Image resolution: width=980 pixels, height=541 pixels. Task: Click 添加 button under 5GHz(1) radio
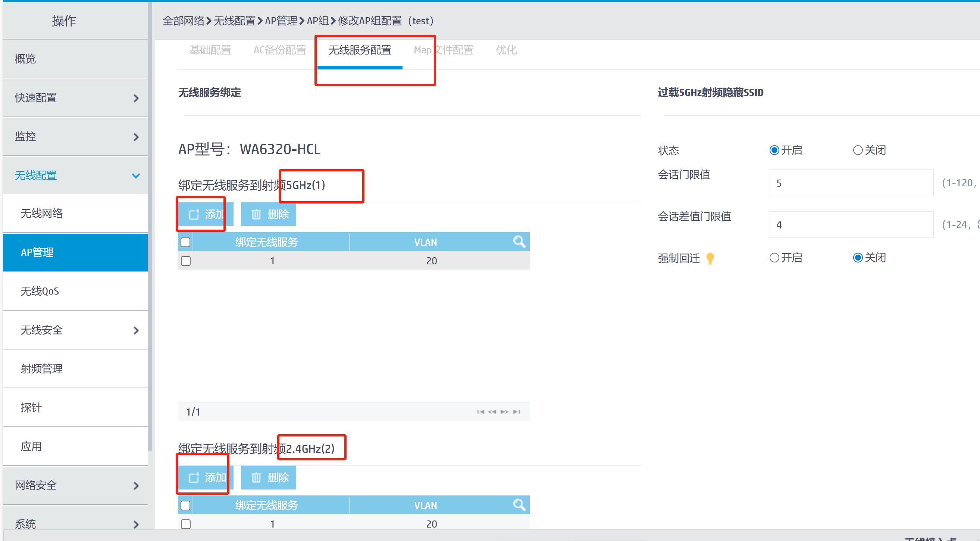click(x=206, y=214)
